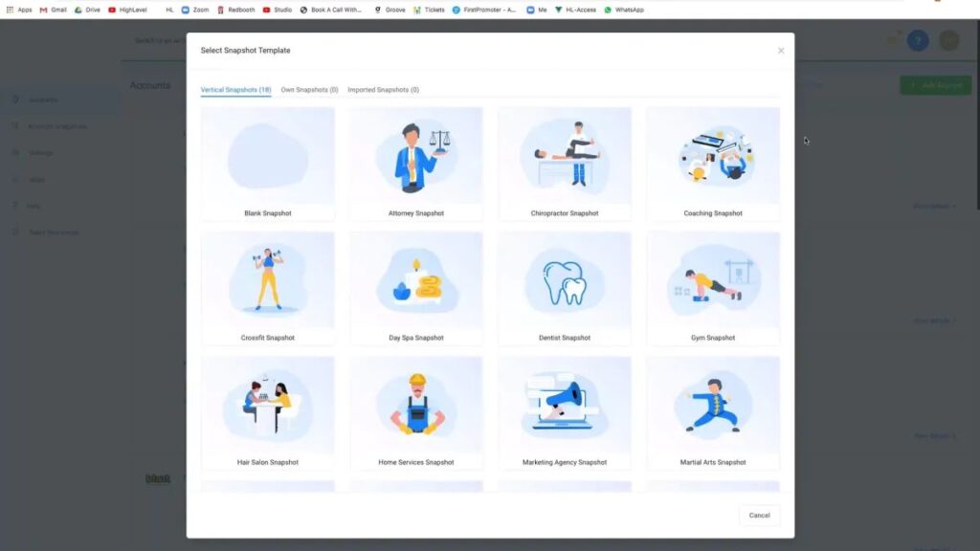Select the Vertical Snapshots tab
980x551 pixels.
tap(235, 90)
